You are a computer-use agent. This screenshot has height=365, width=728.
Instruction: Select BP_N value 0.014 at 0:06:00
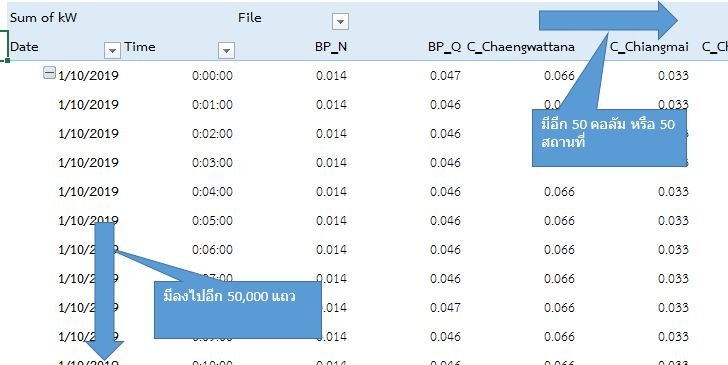[x=331, y=250]
